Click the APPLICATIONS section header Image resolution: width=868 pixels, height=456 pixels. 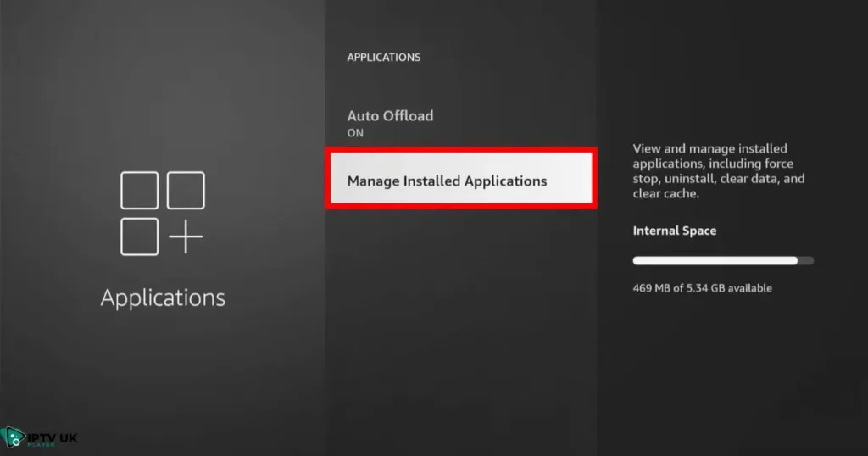pos(384,57)
